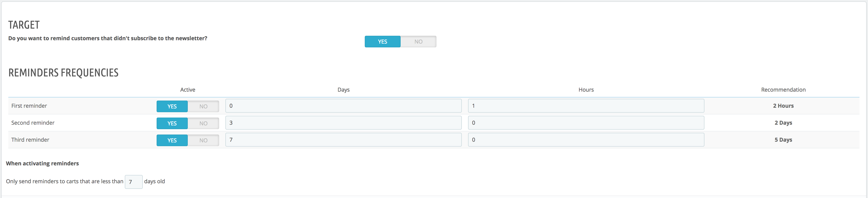The height and width of the screenshot is (198, 868).
Task: Click the 2 Hours recommendation text
Action: coord(783,106)
